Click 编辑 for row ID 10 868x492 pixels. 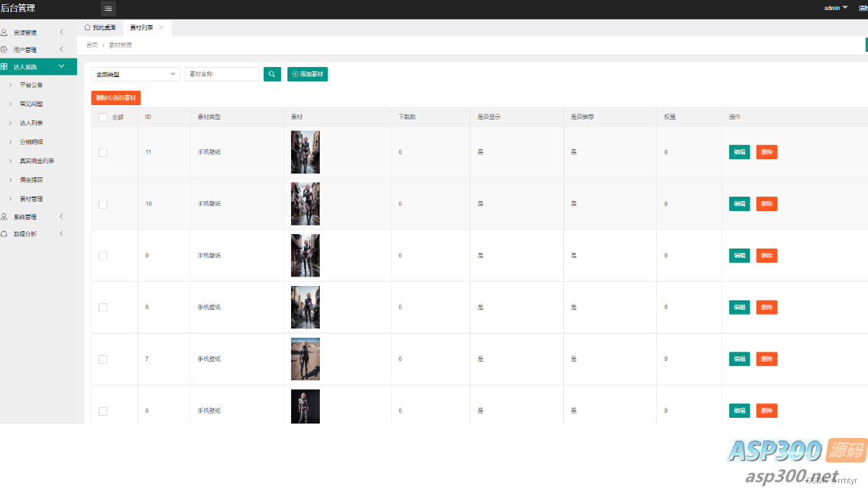(x=739, y=204)
